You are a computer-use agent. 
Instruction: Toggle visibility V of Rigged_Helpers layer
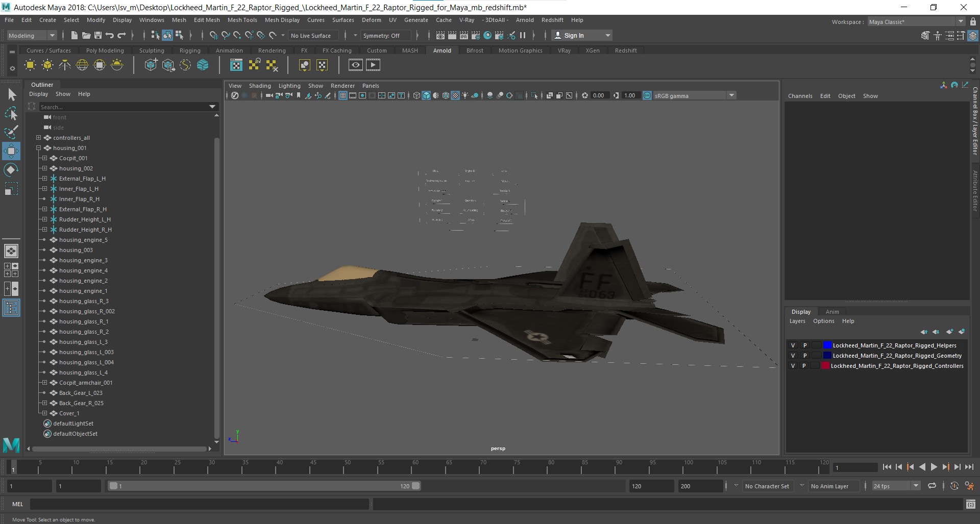(x=793, y=345)
